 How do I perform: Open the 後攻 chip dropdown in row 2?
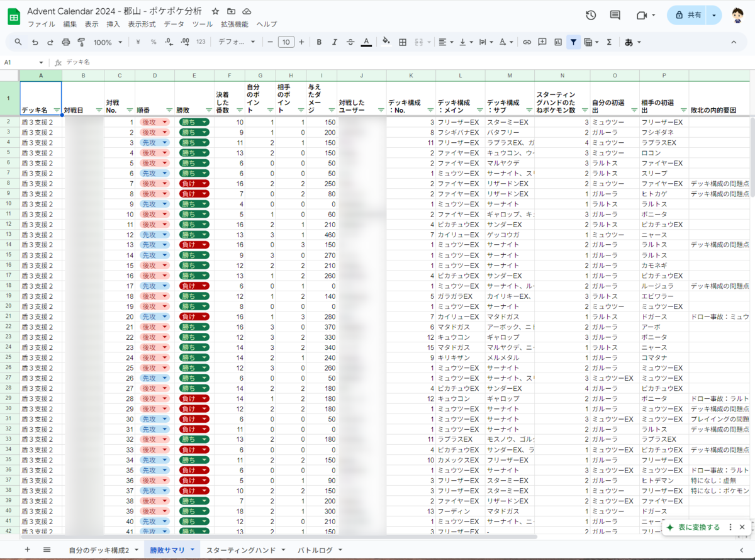(x=165, y=122)
